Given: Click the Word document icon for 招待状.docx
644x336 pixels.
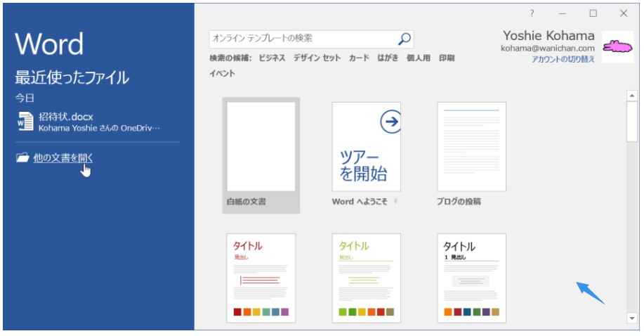Looking at the screenshot, I should pyautogui.click(x=25, y=122).
